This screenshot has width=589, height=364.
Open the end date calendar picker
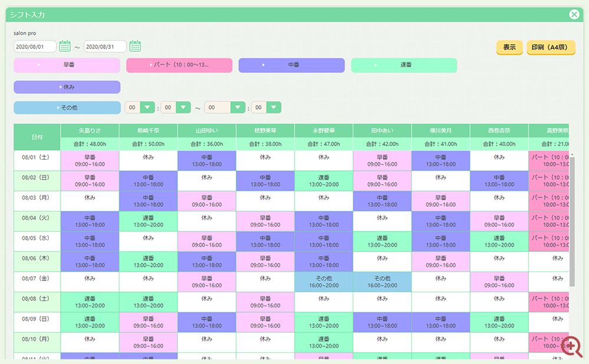click(135, 46)
